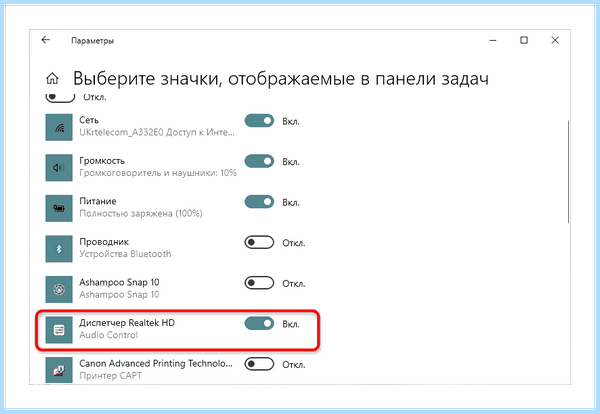Screen dimensions: 600x414
Task: Select the Bluetooth icon tile
Action: (59, 249)
